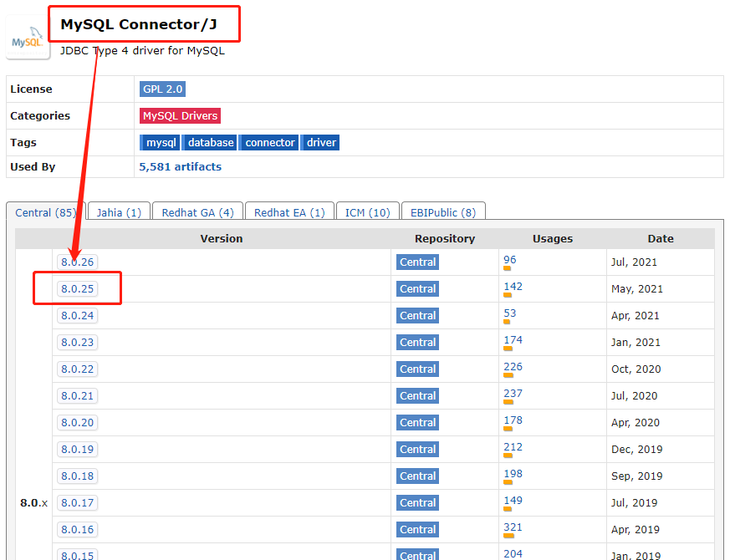
Task: Select the database tag
Action: (210, 142)
